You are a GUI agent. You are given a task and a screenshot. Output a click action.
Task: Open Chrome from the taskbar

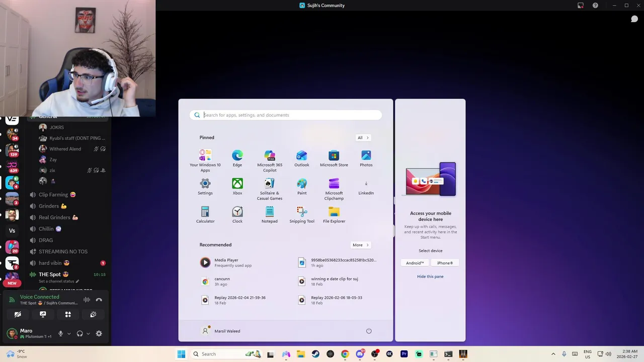point(345,354)
